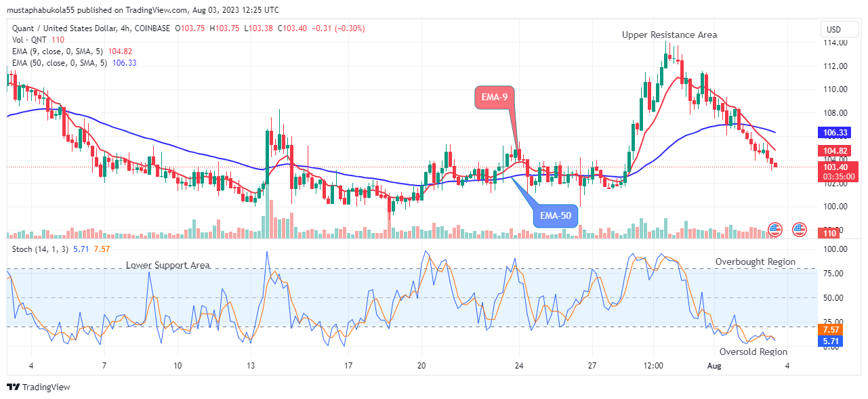This screenshot has height=399, width=868.
Task: Click the EMA-50 blue callout label
Action: (x=556, y=216)
